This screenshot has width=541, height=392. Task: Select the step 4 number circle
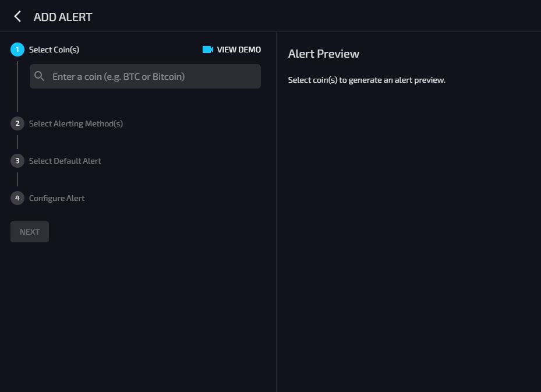click(17, 197)
